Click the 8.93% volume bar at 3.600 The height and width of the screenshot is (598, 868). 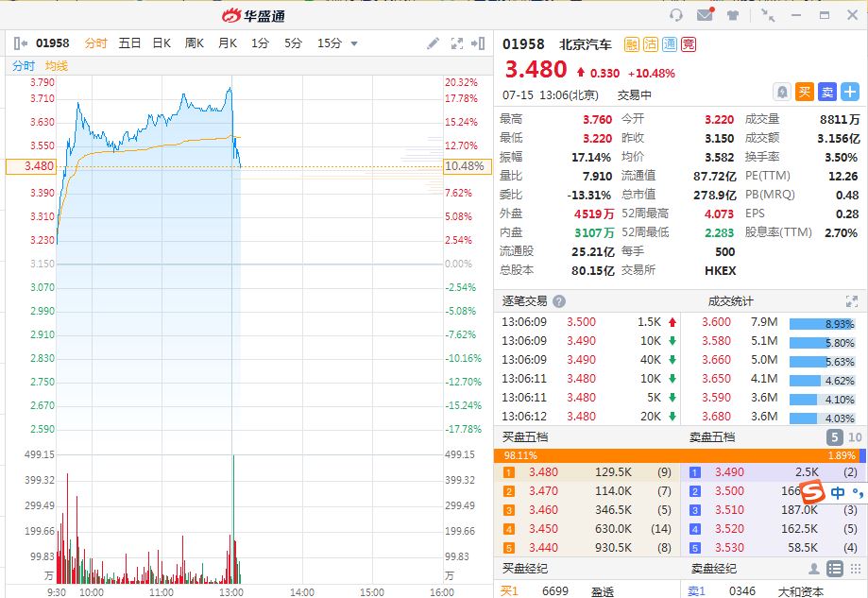[822, 324]
